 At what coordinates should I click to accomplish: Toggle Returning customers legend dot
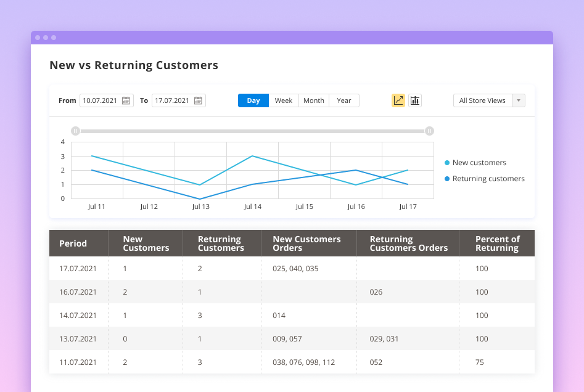point(447,179)
